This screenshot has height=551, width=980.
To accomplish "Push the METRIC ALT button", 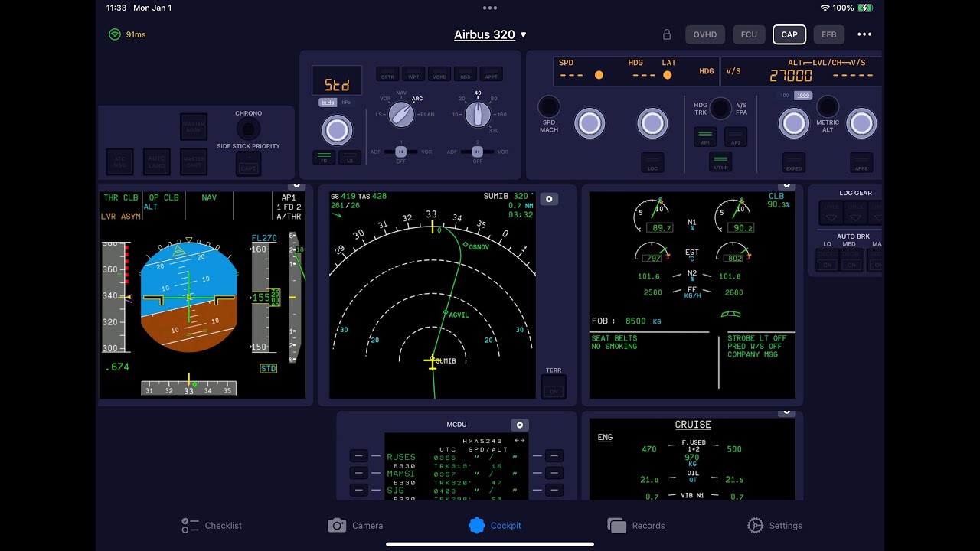I will [828, 107].
